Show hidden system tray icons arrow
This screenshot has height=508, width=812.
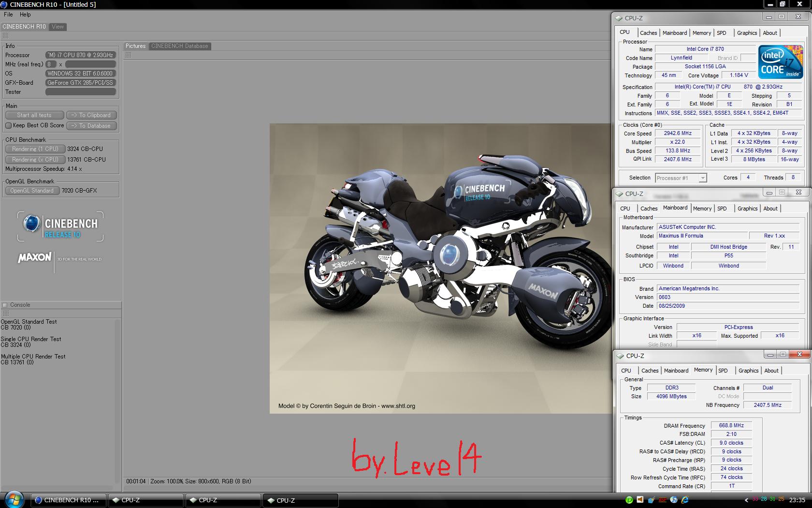746,500
